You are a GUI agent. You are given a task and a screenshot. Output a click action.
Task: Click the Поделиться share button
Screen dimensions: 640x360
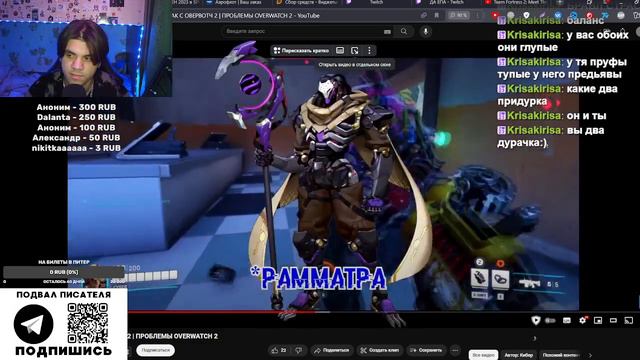[331, 350]
